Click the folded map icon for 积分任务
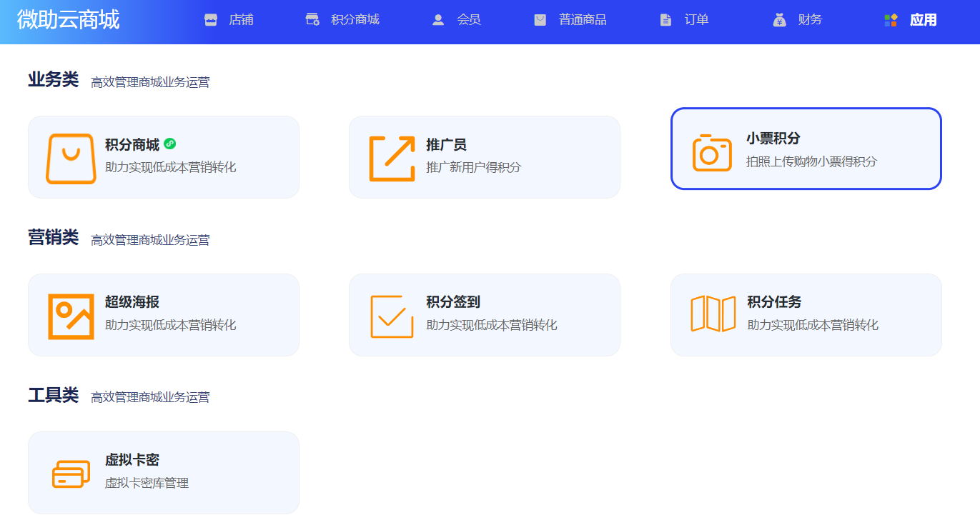 click(x=713, y=314)
